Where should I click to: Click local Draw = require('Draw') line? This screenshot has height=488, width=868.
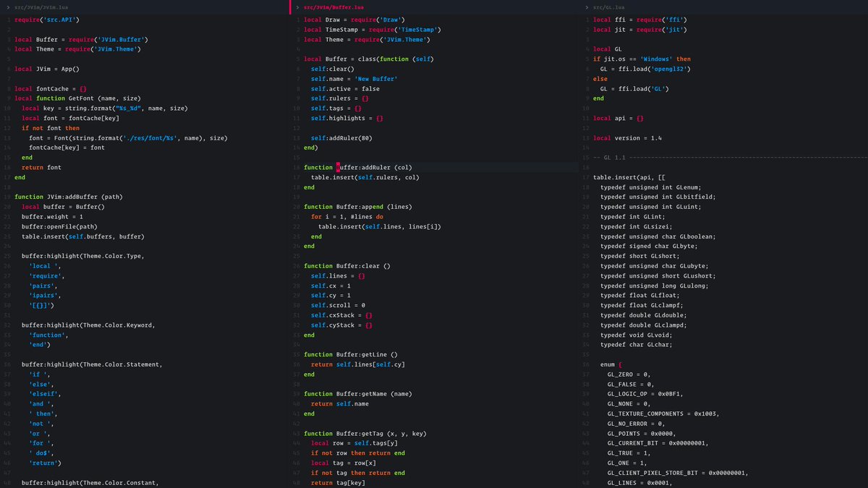tap(354, 20)
